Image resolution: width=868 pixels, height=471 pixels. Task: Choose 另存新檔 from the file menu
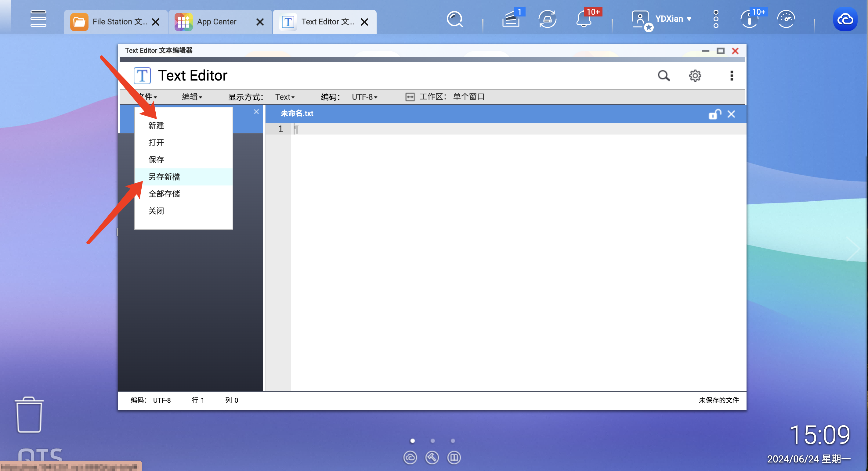pyautogui.click(x=184, y=177)
